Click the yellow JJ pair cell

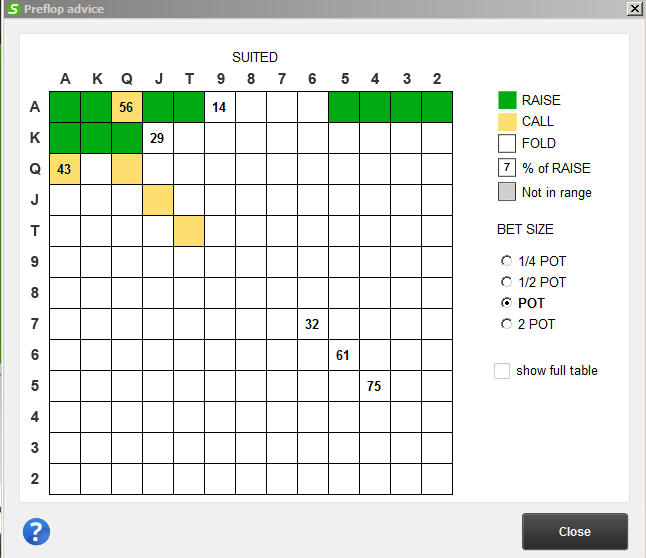tap(158, 200)
